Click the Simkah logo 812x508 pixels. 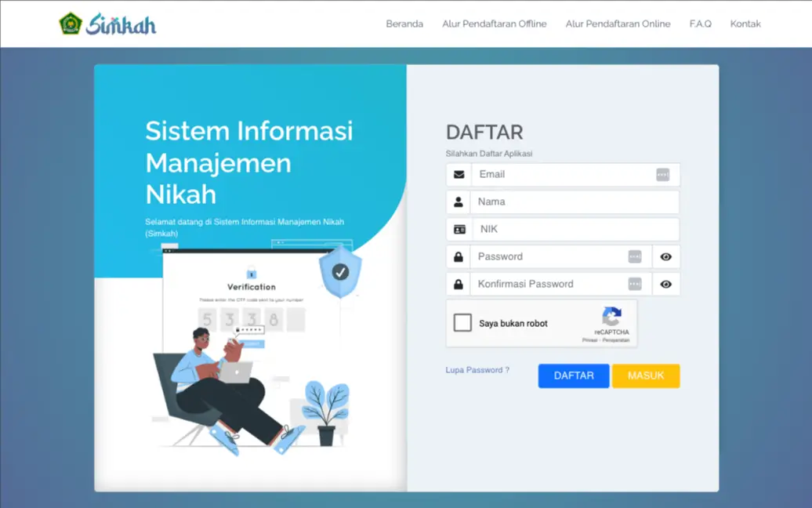[x=107, y=24]
